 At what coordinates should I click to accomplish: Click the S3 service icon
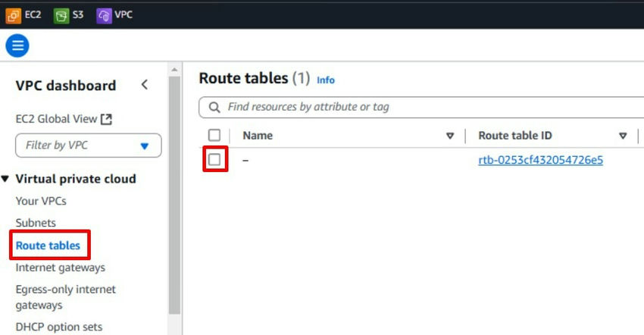pyautogui.click(x=61, y=14)
